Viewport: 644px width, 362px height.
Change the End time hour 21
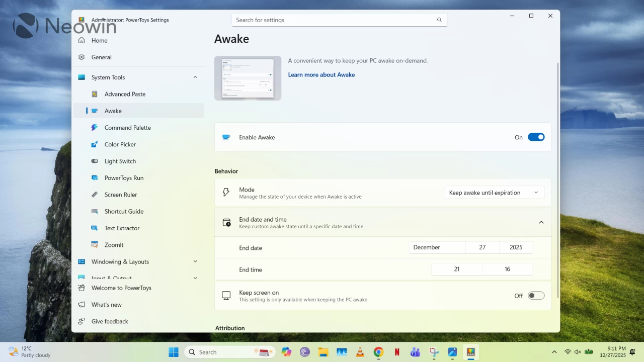coord(457,269)
